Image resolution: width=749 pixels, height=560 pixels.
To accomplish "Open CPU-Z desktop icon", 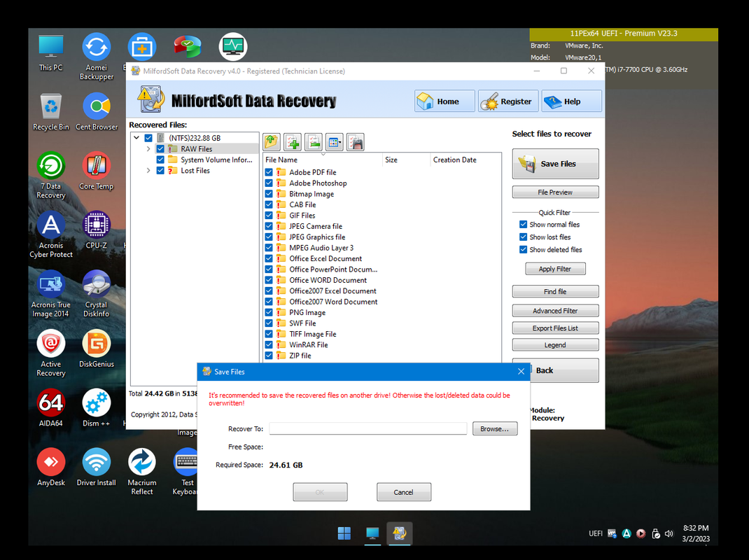I will 97,230.
